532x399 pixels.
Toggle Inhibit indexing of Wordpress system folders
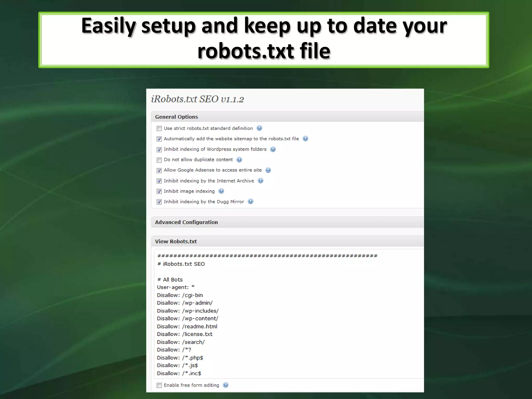click(x=159, y=150)
